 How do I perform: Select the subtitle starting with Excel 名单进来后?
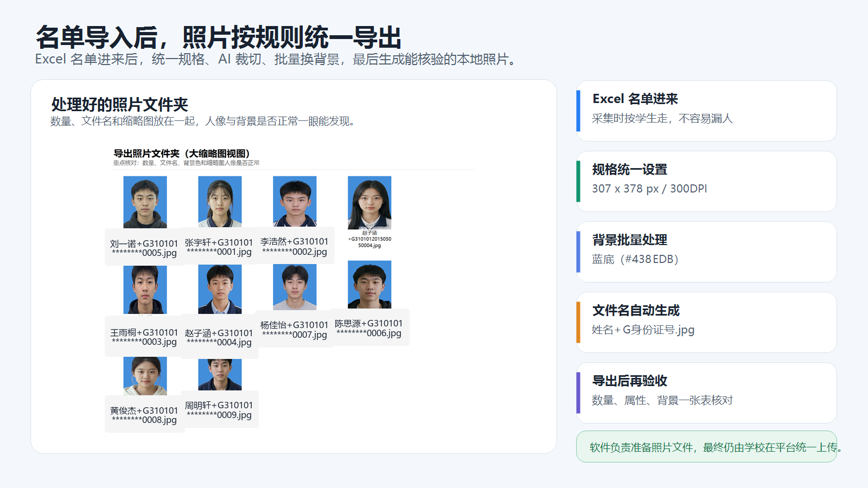(x=277, y=59)
